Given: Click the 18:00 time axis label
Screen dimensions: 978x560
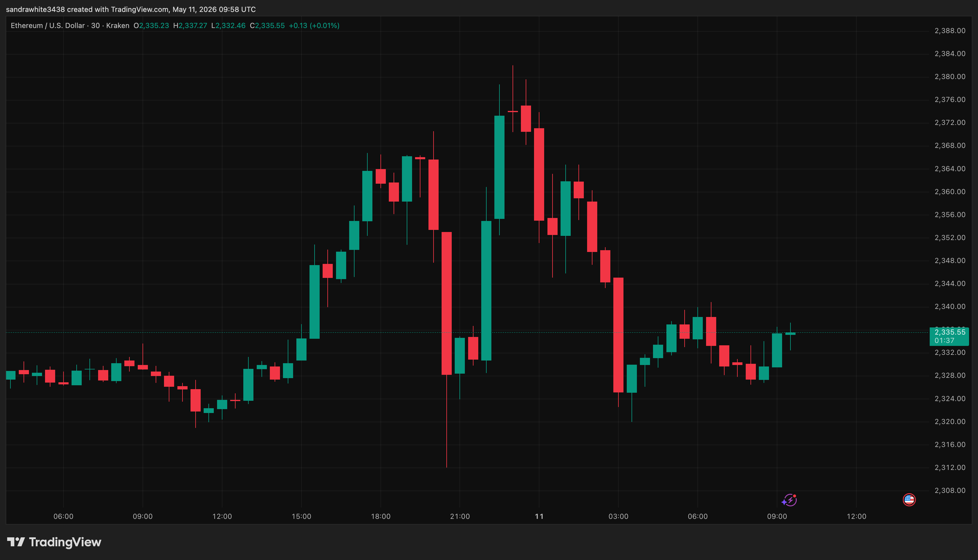Looking at the screenshot, I should coord(381,516).
